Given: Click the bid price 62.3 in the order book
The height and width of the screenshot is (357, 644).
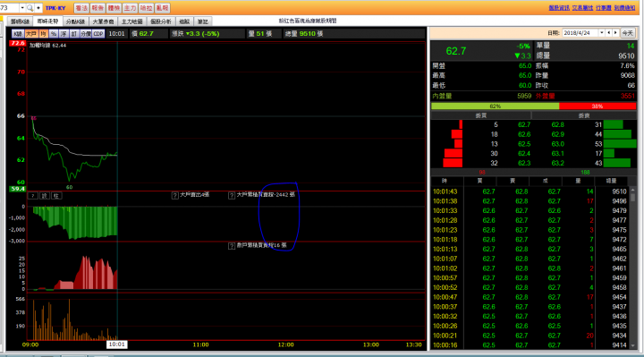Looking at the screenshot, I should [x=523, y=163].
